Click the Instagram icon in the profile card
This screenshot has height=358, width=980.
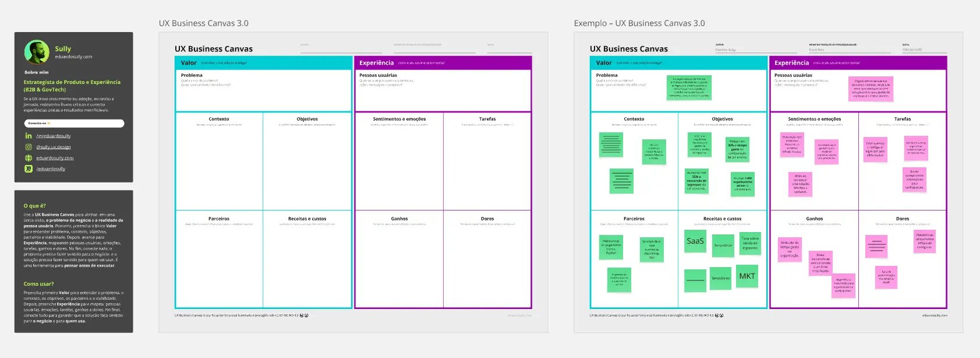click(29, 147)
